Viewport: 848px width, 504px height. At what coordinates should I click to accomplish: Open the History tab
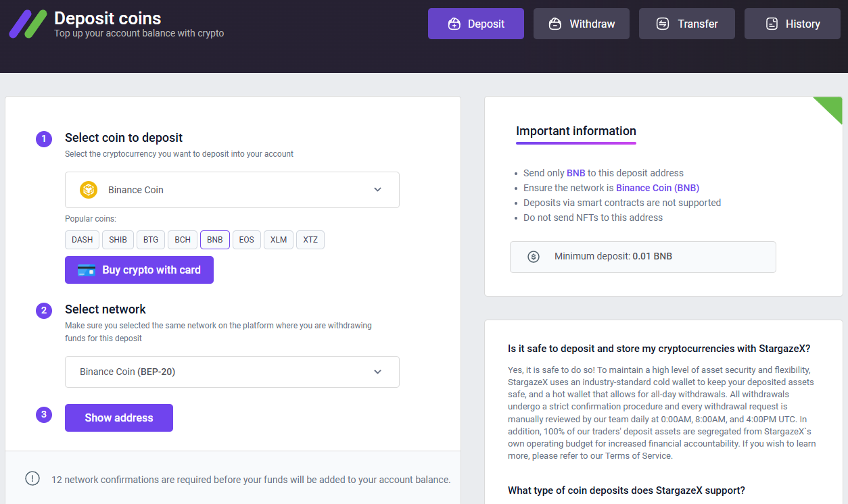[793, 24]
